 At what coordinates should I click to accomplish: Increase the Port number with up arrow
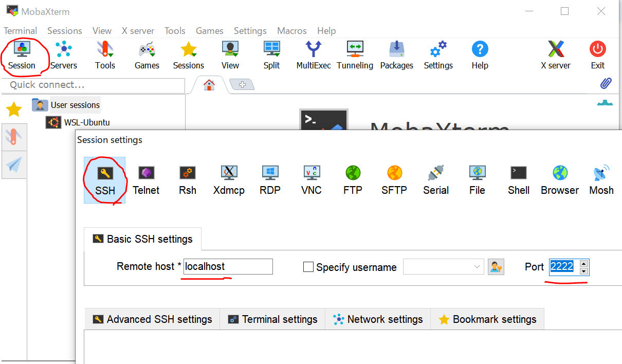[x=583, y=263]
